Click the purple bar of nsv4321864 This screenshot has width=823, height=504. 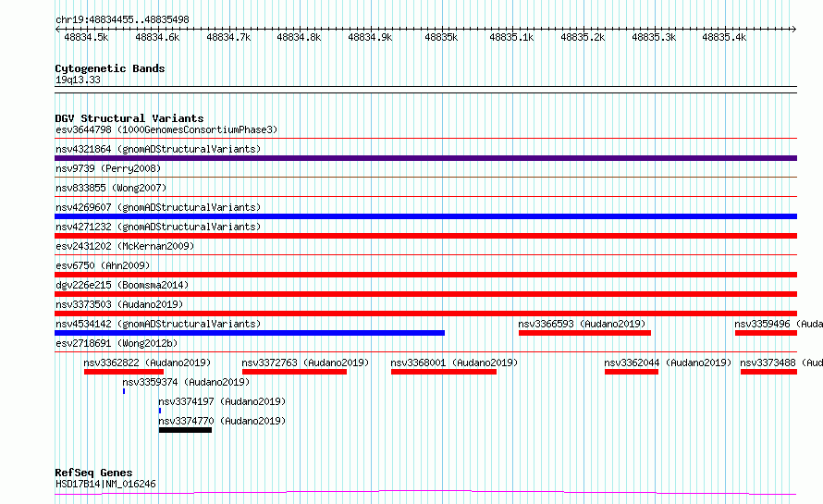pos(425,158)
